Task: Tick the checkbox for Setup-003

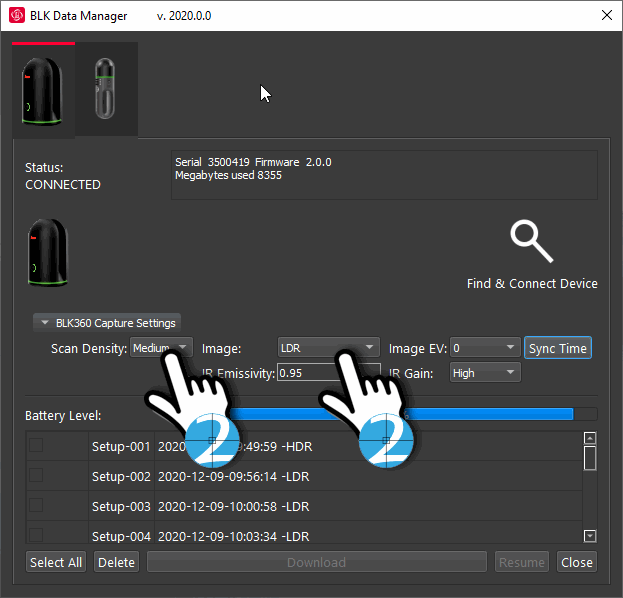Action: [x=36, y=505]
